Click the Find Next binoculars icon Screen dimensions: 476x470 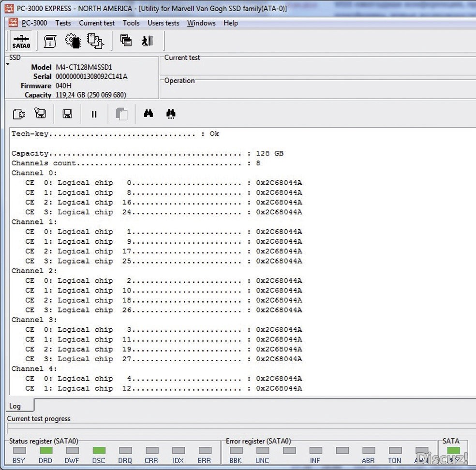point(171,114)
